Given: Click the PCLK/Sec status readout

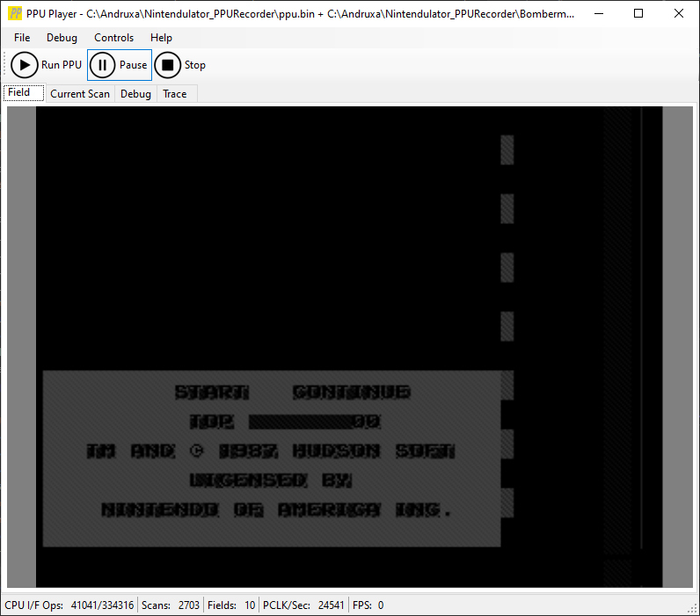Looking at the screenshot, I should [303, 605].
